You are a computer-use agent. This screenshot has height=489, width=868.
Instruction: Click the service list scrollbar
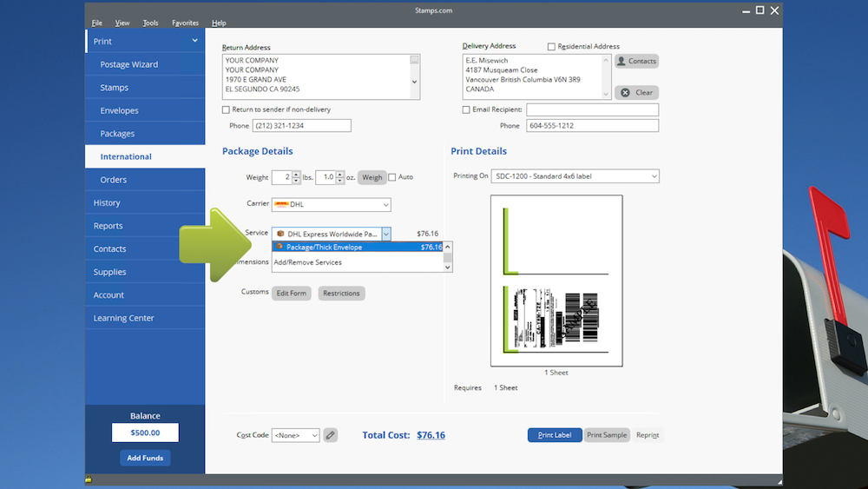coord(448,257)
